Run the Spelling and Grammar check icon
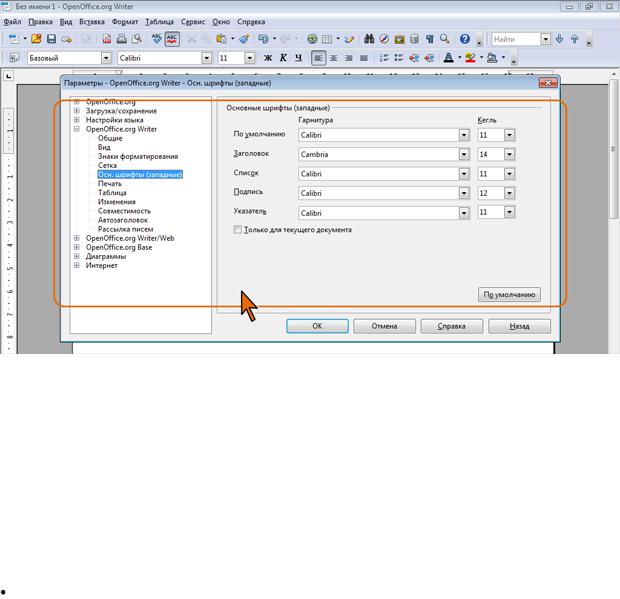Viewport: 620px width, 599px height. 157,39
